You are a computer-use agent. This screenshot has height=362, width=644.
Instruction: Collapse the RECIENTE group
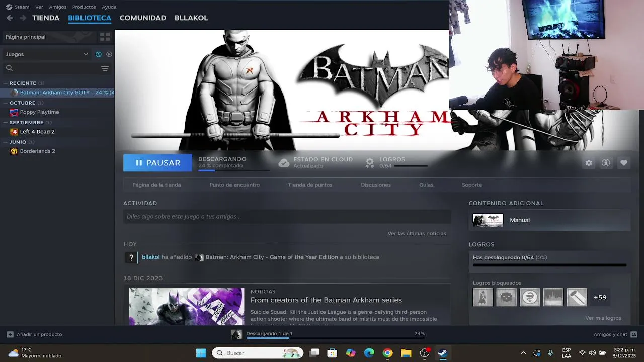(5, 83)
